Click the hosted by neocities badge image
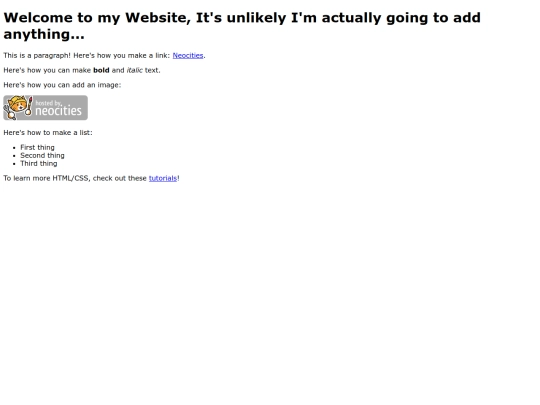Screen dimensions: 540x405 tap(45, 108)
